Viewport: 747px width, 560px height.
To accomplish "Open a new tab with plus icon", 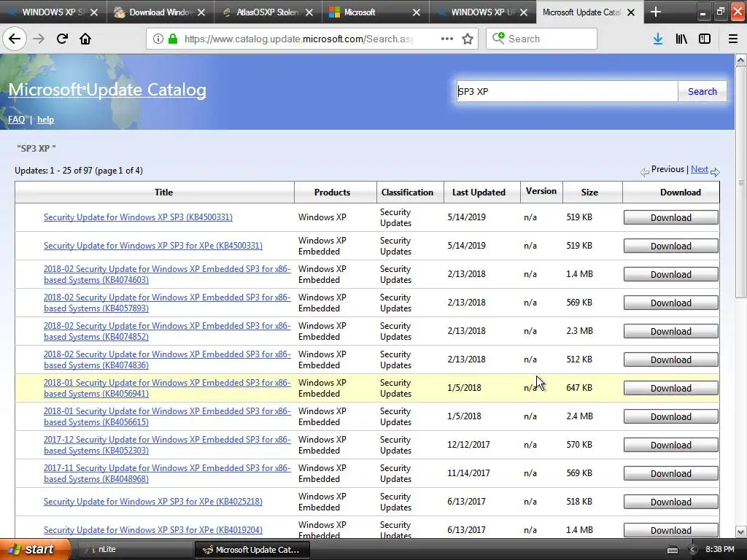I will [656, 12].
